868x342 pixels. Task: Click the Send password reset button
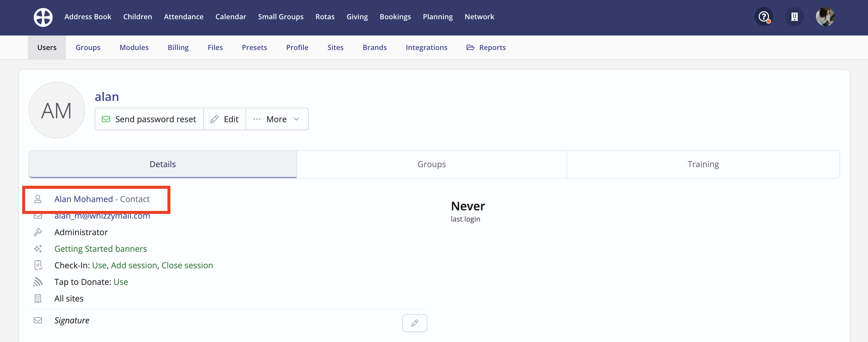tap(149, 119)
